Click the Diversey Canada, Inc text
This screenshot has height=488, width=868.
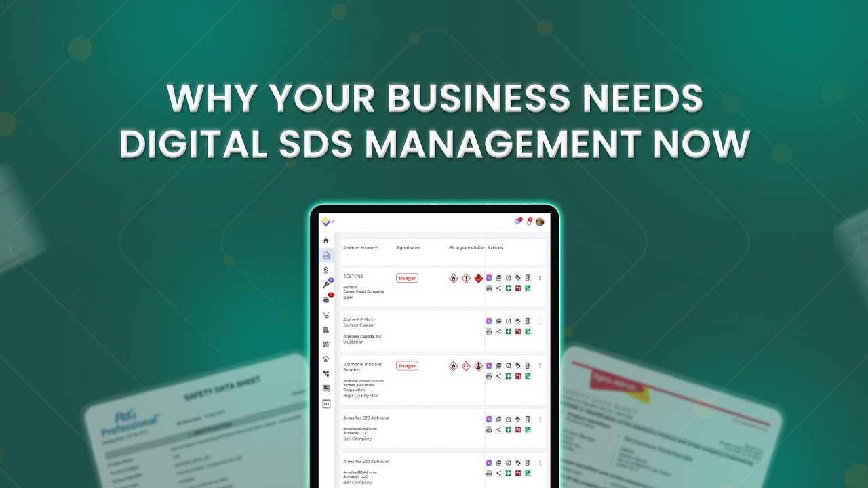tap(363, 336)
